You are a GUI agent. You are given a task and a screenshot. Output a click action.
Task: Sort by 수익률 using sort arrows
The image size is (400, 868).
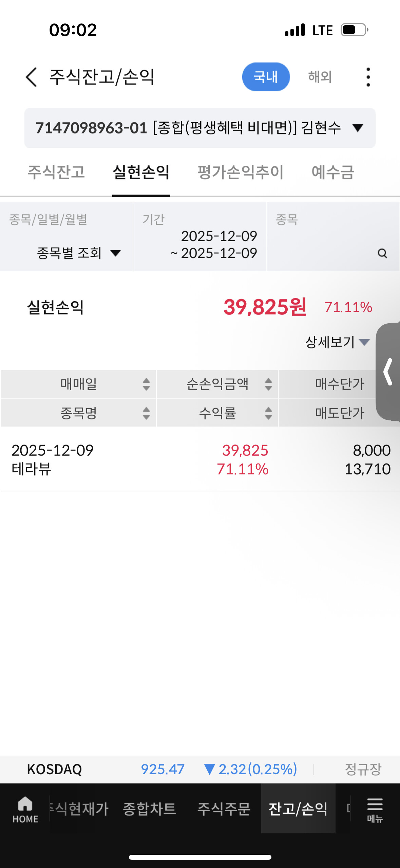point(268,413)
